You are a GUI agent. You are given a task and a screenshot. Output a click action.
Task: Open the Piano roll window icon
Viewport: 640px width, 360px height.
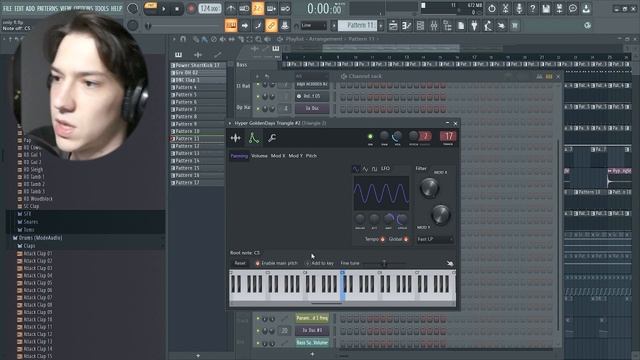point(407,26)
